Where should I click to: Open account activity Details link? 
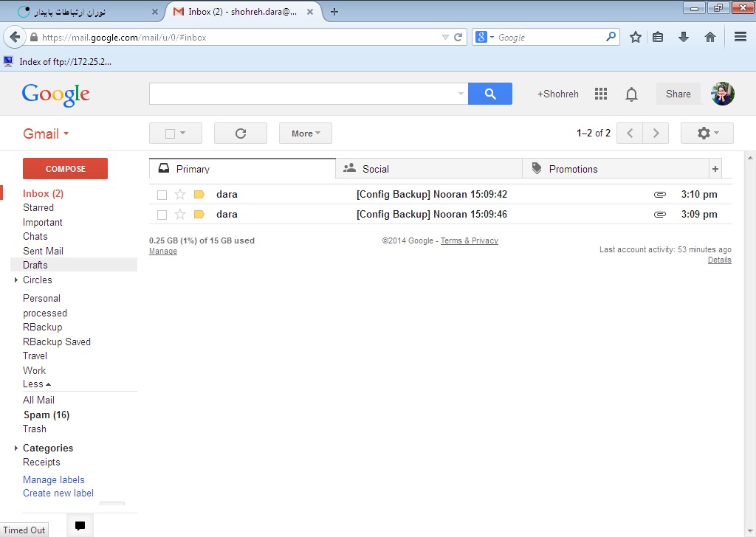[x=719, y=260]
